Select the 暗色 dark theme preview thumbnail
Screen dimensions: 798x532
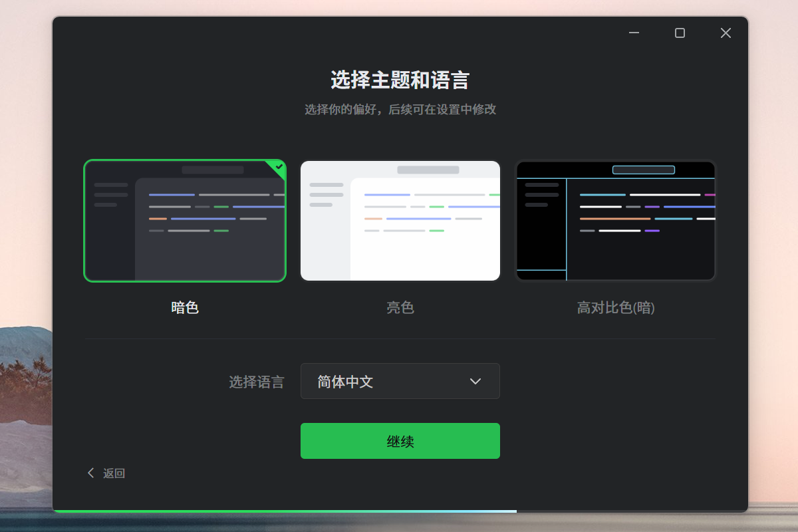[x=185, y=221]
